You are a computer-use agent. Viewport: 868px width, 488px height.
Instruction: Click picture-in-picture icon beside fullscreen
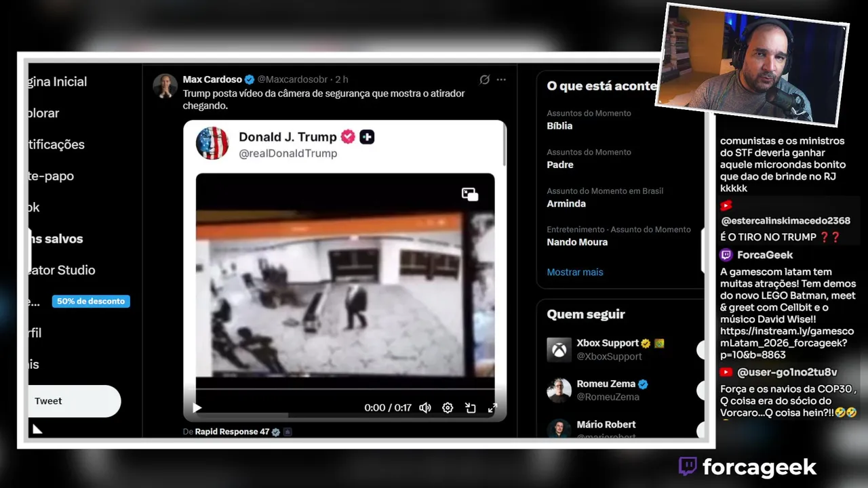[470, 407]
